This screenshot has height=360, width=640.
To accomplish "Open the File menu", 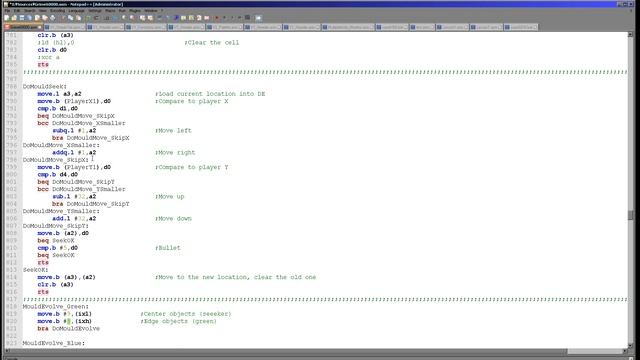I will pyautogui.click(x=7, y=11).
